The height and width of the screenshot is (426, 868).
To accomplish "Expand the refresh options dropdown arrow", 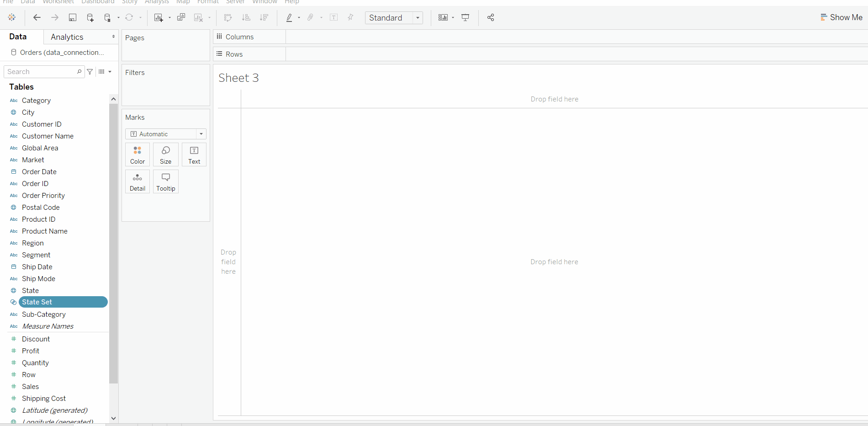I will (140, 18).
